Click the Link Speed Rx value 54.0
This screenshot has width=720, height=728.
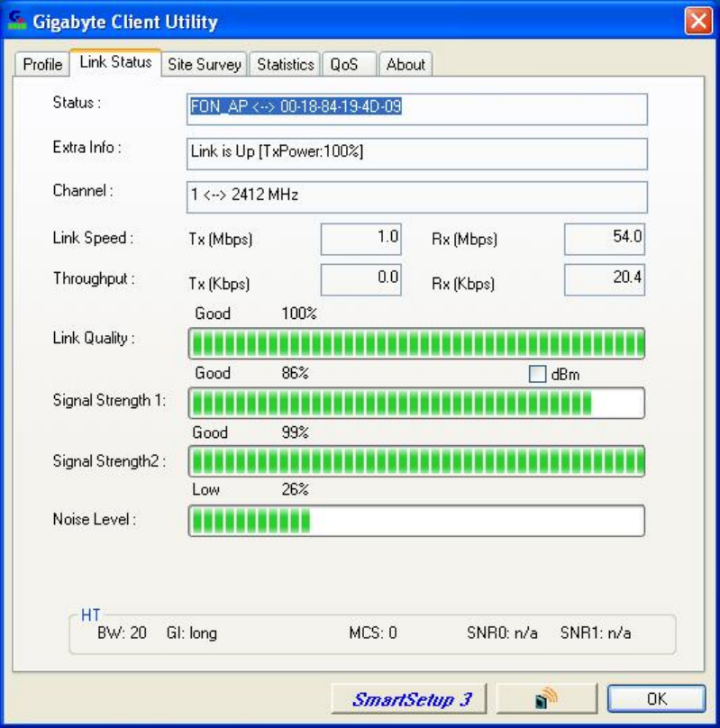click(x=605, y=239)
